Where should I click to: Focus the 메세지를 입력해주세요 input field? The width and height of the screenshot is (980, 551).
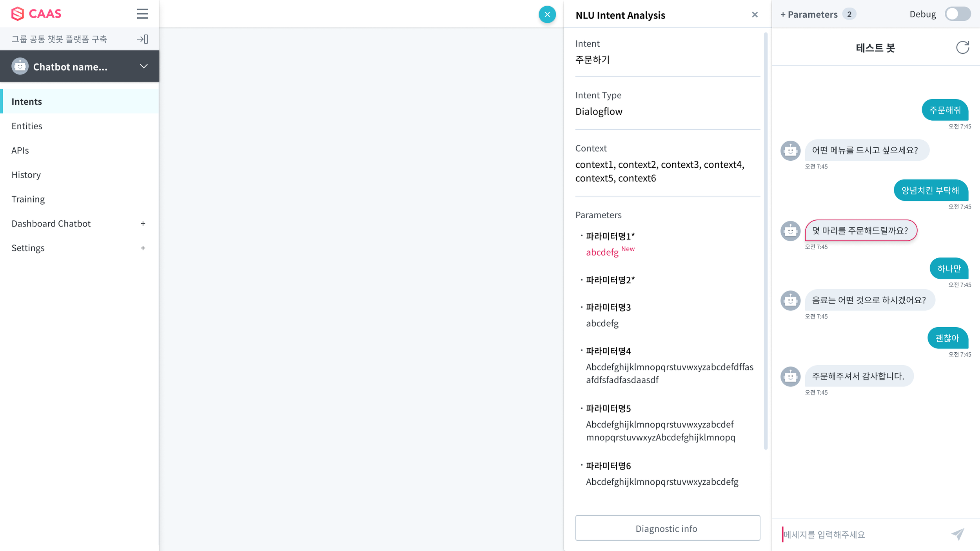(862, 535)
